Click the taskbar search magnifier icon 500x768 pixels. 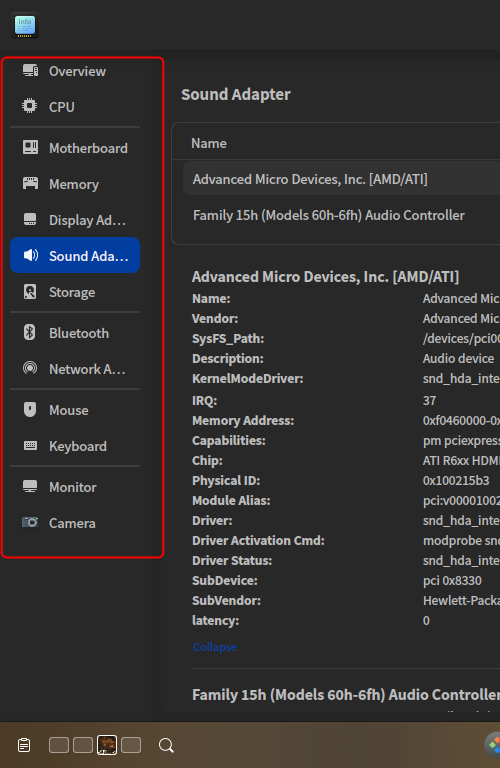(167, 745)
